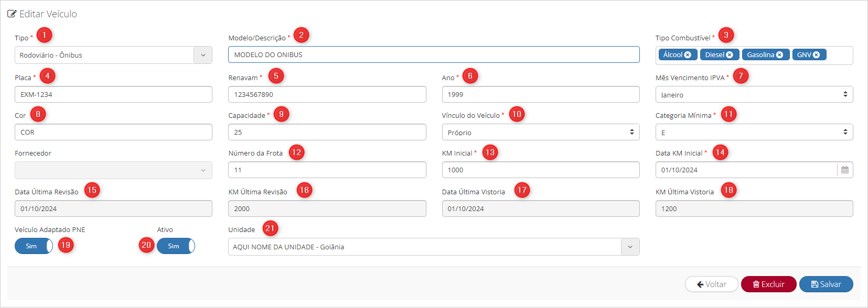Remove the GNV fuel tag

click(816, 55)
